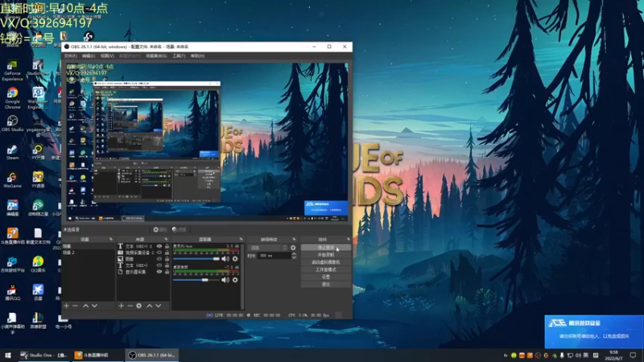Add a new source with plus button
644x362 pixels.
tap(122, 306)
